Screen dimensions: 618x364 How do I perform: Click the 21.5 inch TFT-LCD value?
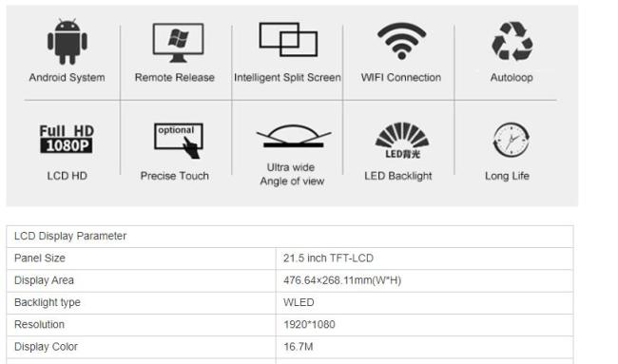tap(328, 258)
